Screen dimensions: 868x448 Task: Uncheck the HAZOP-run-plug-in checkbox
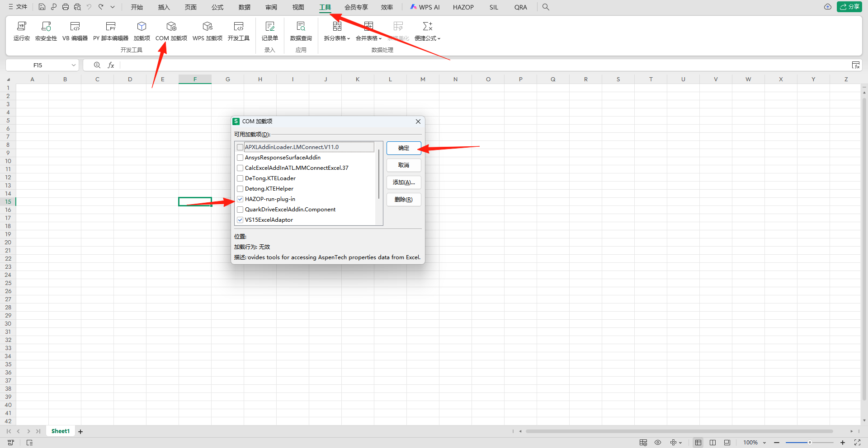240,199
